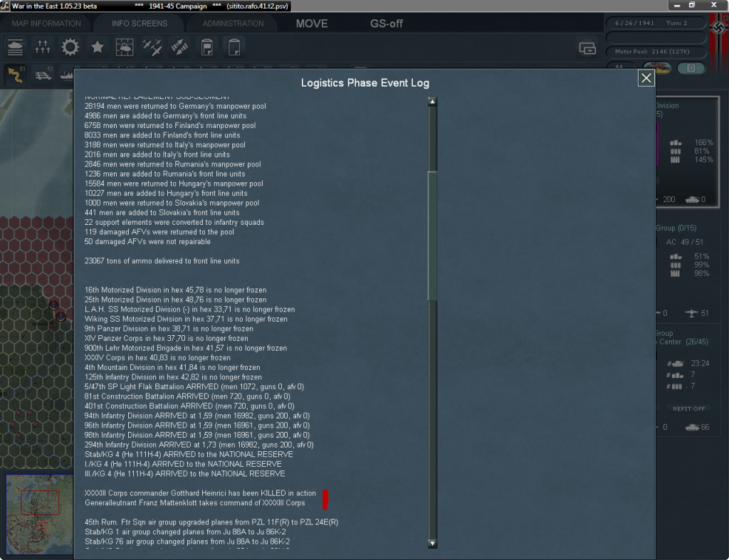The width and height of the screenshot is (729, 560).
Task: Select the Gotthard Heinrici KILLED log line
Action: tap(200, 493)
